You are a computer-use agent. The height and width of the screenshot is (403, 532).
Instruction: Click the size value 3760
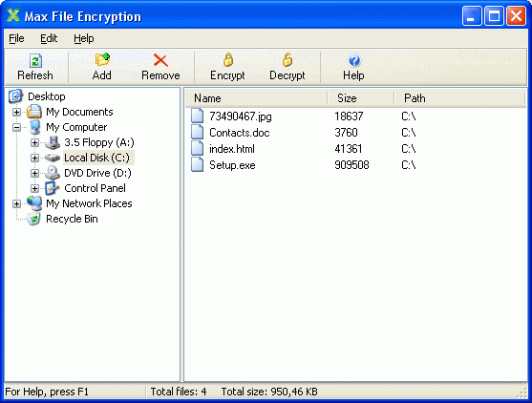click(346, 133)
